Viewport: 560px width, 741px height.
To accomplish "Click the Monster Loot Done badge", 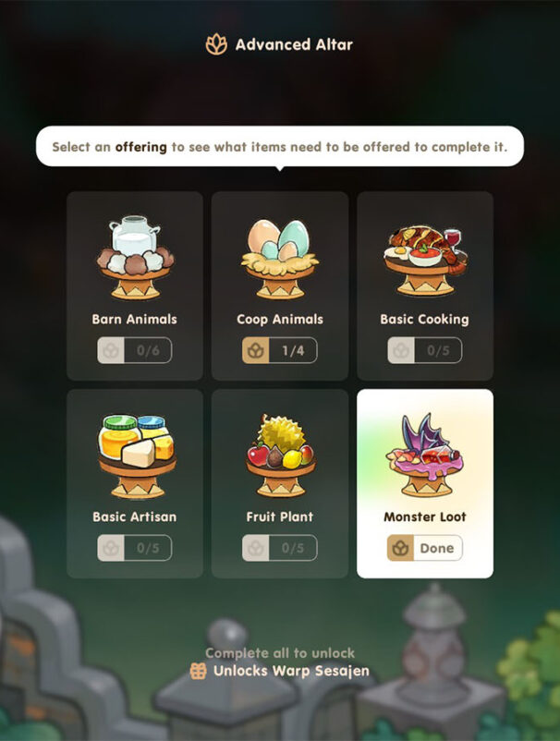I will click(x=425, y=548).
